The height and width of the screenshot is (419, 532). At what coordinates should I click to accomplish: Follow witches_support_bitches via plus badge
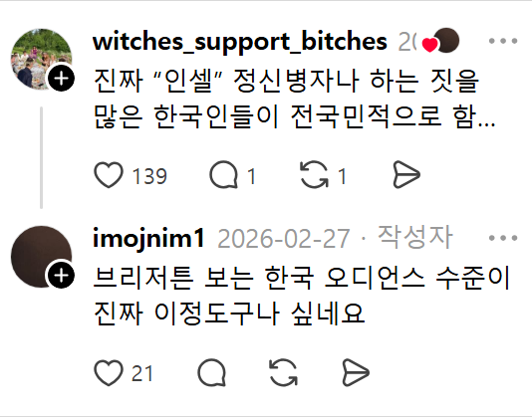[x=61, y=79]
